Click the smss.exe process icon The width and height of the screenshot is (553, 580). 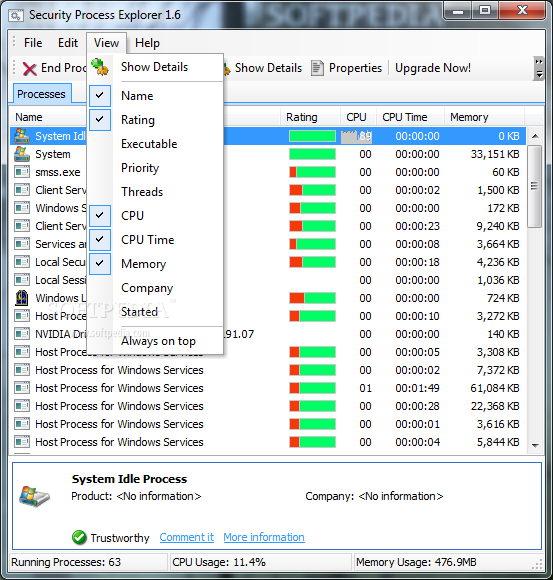pyautogui.click(x=22, y=172)
